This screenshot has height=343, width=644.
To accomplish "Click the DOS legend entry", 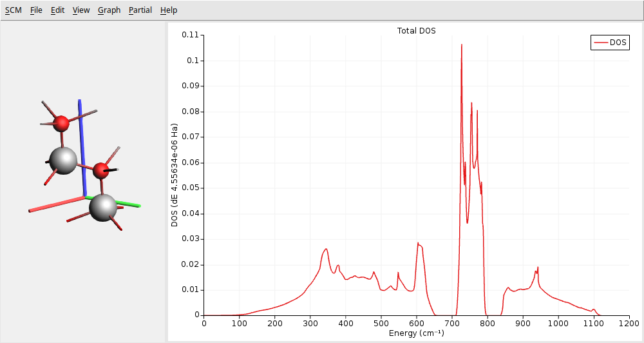I will point(618,43).
